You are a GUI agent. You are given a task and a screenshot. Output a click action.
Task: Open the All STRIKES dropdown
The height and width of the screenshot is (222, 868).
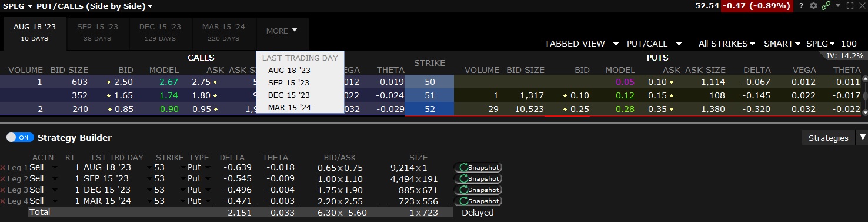coord(726,44)
